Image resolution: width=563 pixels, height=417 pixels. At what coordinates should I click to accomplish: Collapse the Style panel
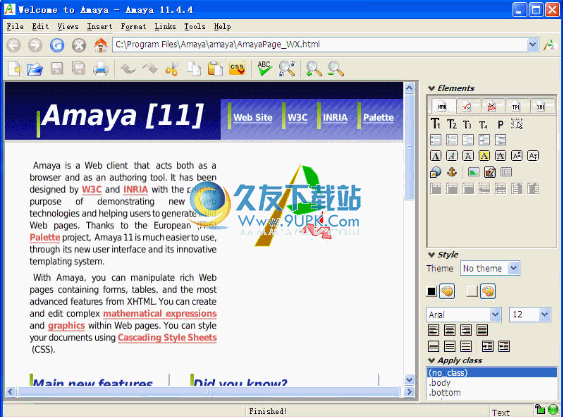click(432, 255)
